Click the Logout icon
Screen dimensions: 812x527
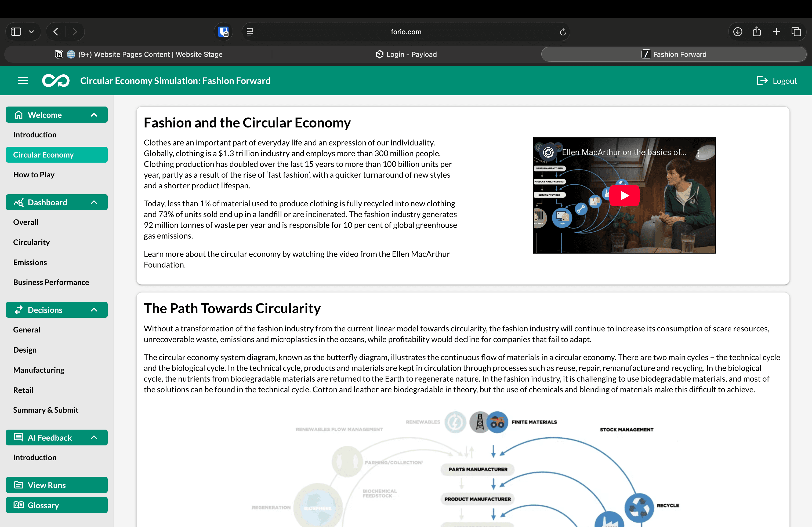(762, 81)
